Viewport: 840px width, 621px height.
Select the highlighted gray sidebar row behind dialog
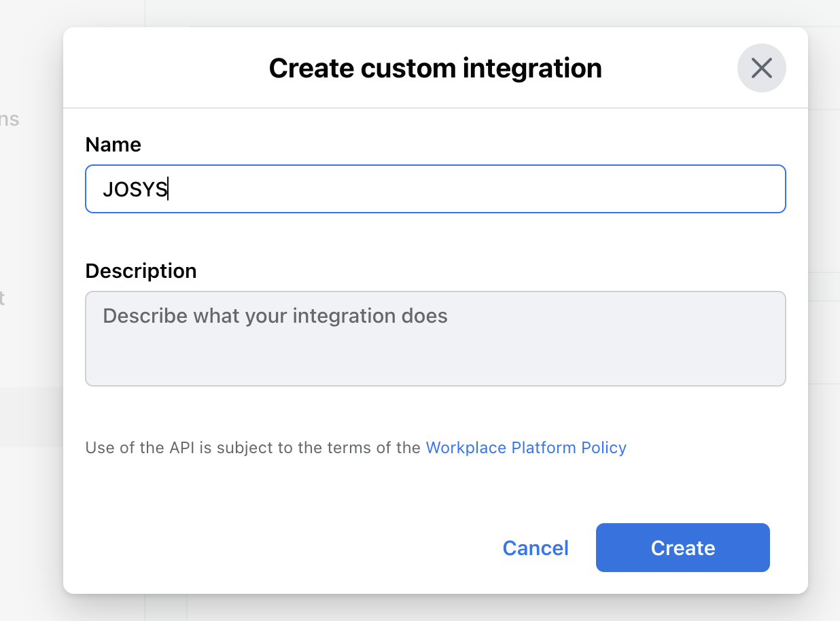pos(31,416)
